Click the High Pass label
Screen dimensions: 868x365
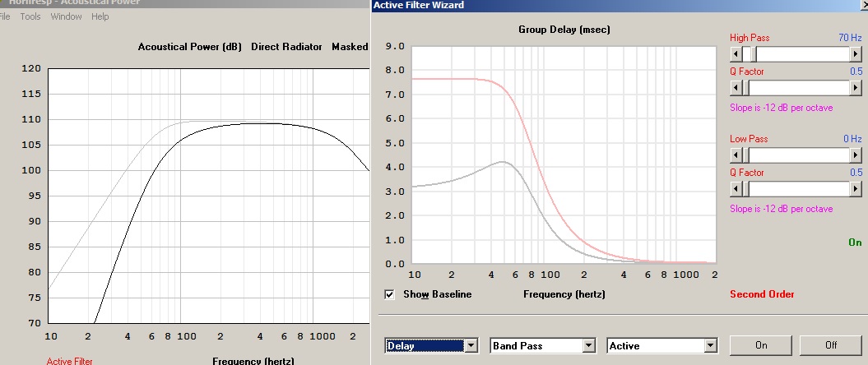click(750, 38)
